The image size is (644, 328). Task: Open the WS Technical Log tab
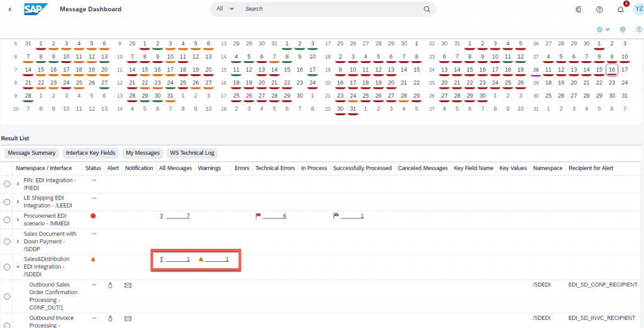click(x=192, y=153)
